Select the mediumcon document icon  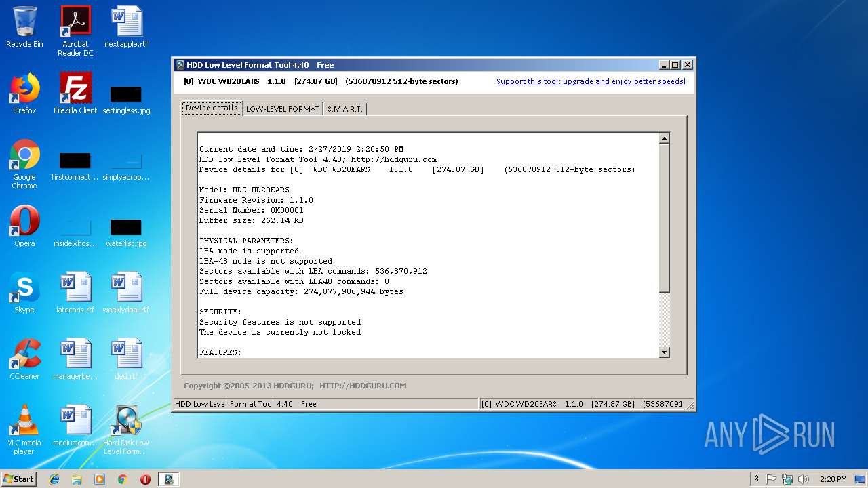(75, 426)
